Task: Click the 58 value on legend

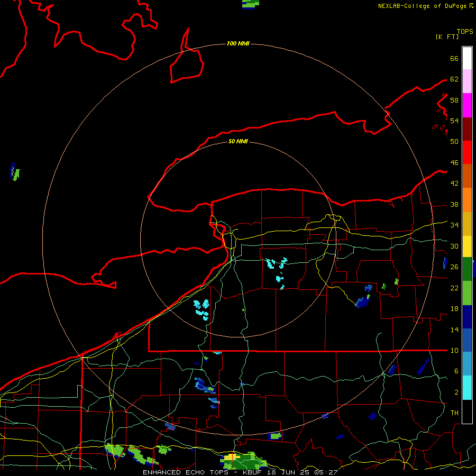Action: [454, 100]
